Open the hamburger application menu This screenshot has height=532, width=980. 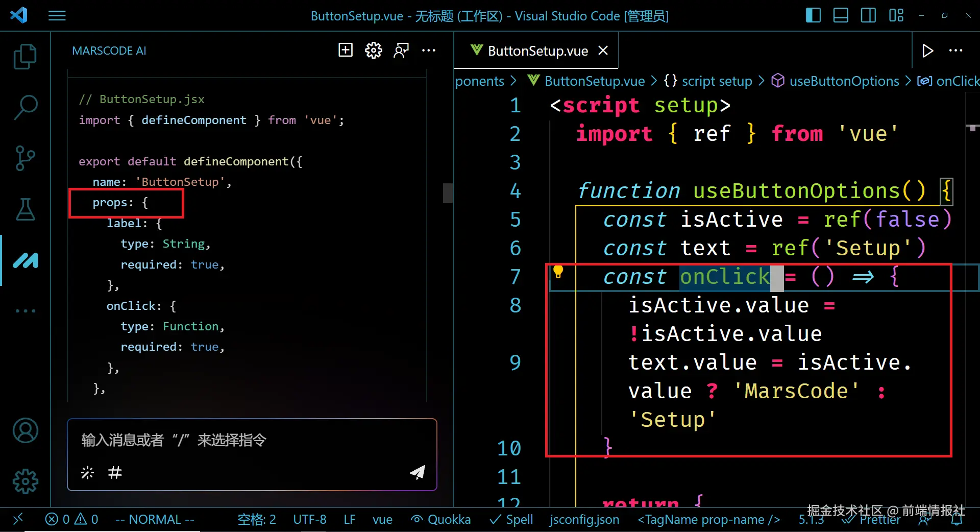click(x=57, y=16)
